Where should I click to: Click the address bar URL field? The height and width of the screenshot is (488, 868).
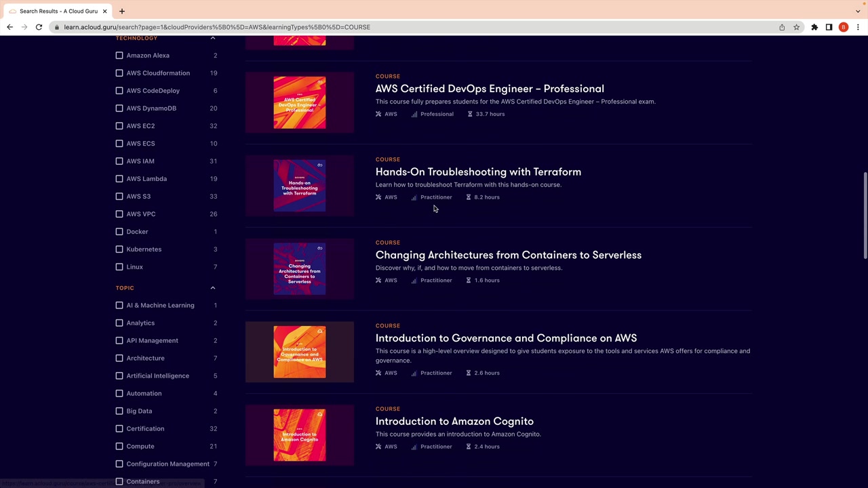[414, 27]
